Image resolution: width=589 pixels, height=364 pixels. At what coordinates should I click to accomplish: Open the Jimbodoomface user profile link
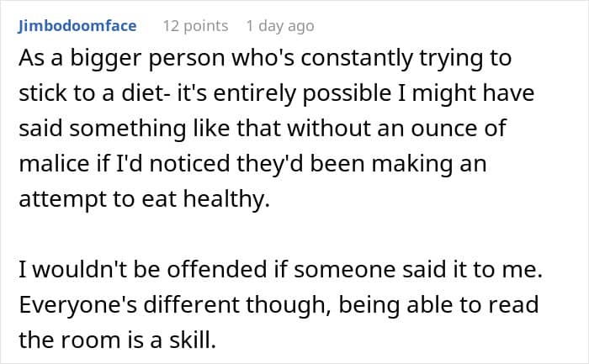point(77,26)
